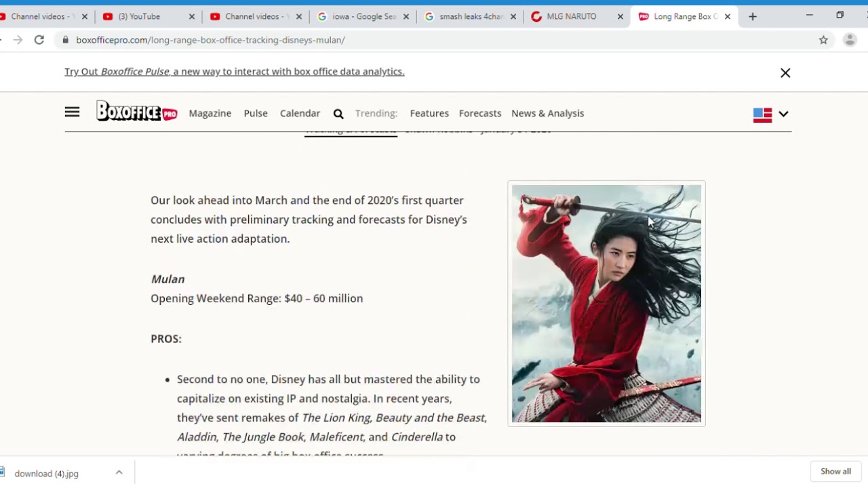The width and height of the screenshot is (868, 488).
Task: Open the Calendar nav item
Action: tap(300, 113)
